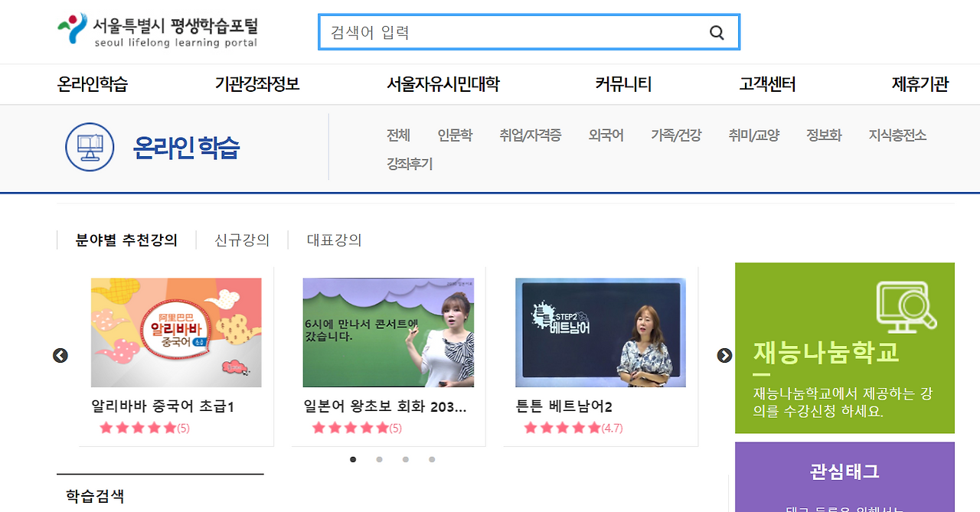Open the 온라인학습 main menu
This screenshot has width=980, height=512.
point(93,84)
